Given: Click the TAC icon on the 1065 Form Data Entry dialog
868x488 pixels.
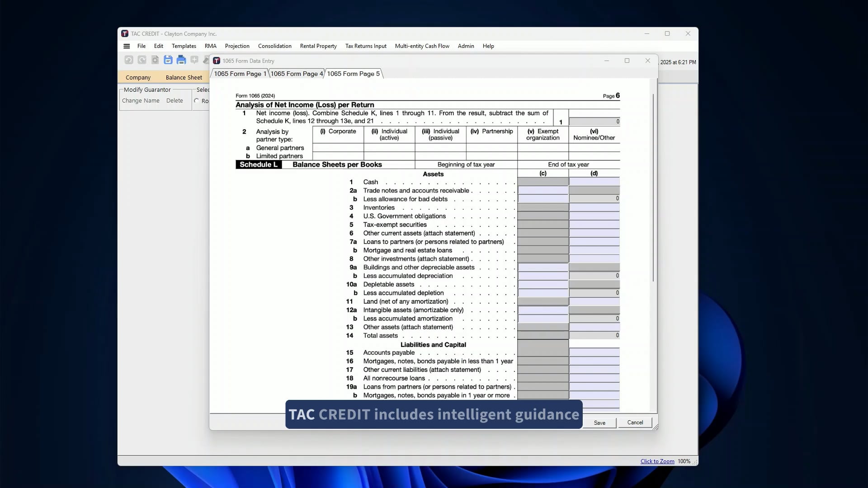Looking at the screenshot, I should [217, 60].
